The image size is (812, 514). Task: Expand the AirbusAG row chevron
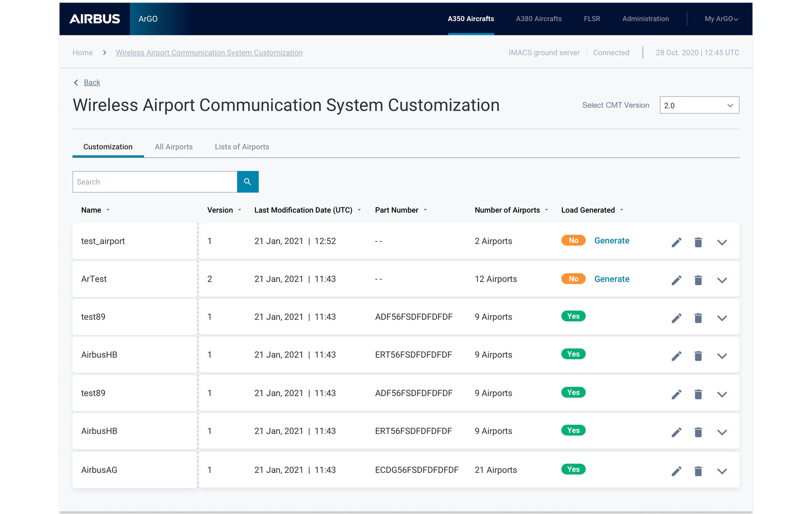tap(722, 471)
